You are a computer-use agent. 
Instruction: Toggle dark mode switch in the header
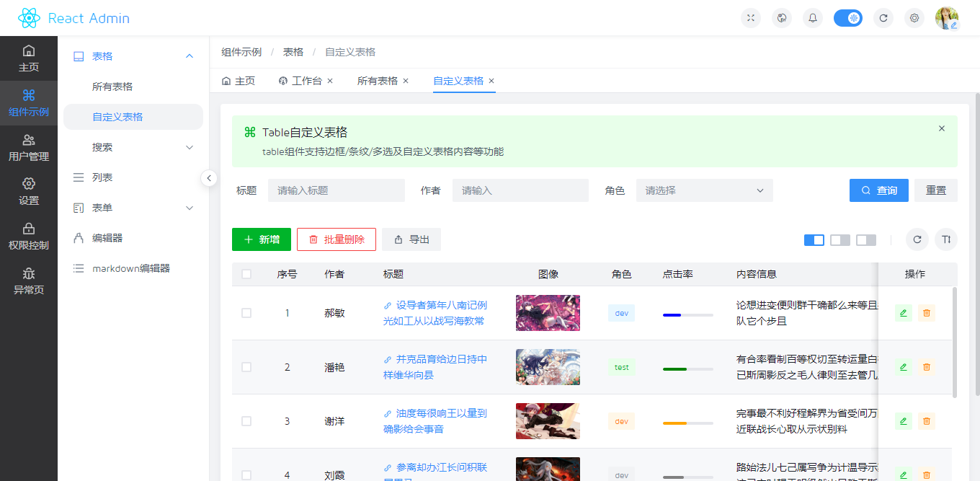[x=848, y=17]
